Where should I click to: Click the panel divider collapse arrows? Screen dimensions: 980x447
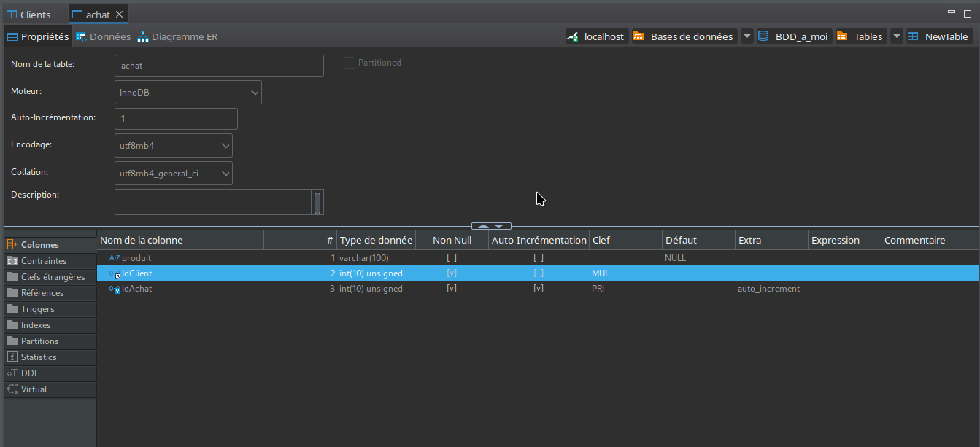coord(491,226)
